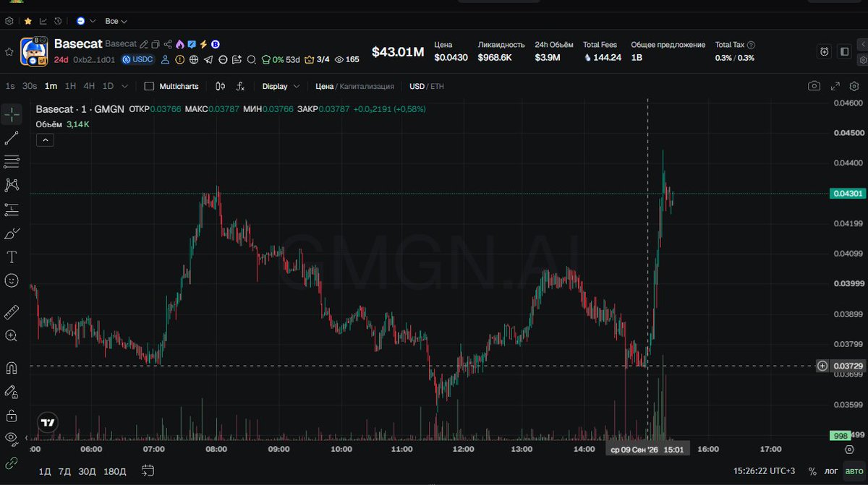Switch chart to Капитализация view
The image size is (868, 485).
(366, 86)
